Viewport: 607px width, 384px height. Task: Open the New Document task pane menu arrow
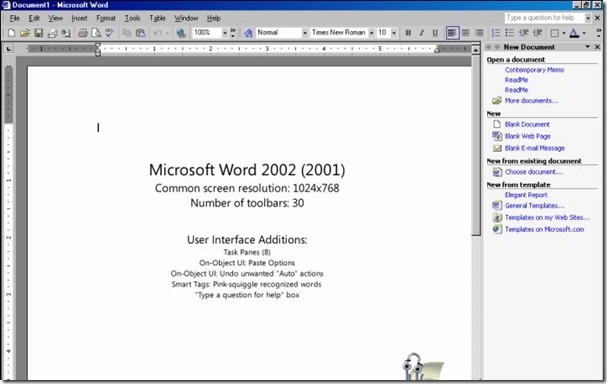(588, 47)
